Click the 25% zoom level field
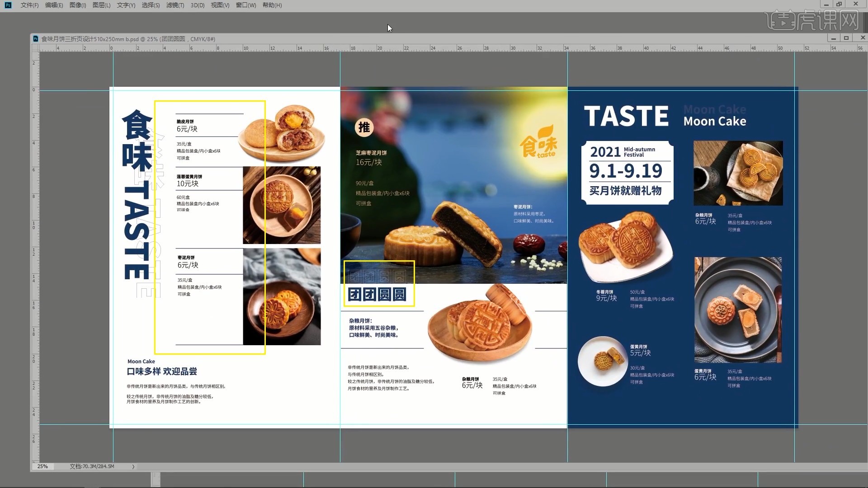This screenshot has height=488, width=868. click(x=42, y=466)
